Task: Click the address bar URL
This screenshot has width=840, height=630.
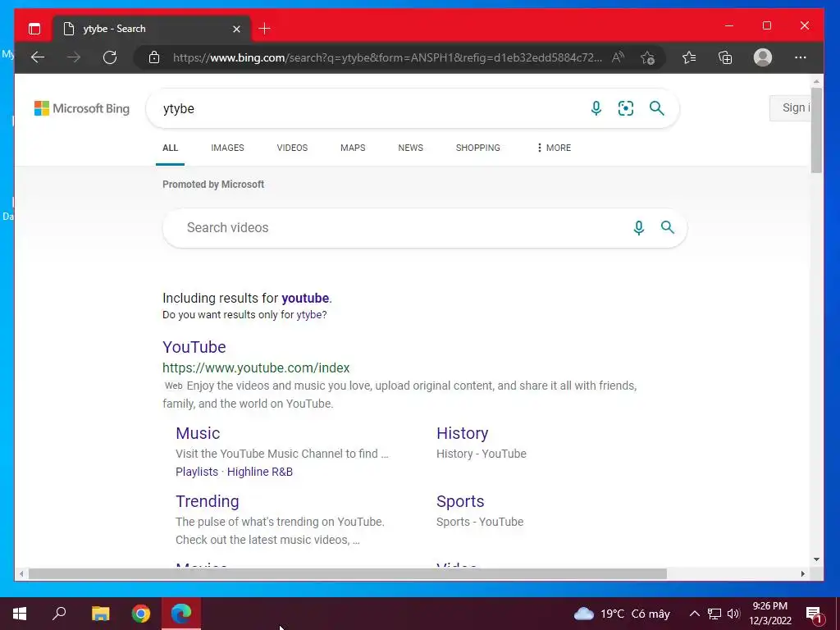Action: 387,57
